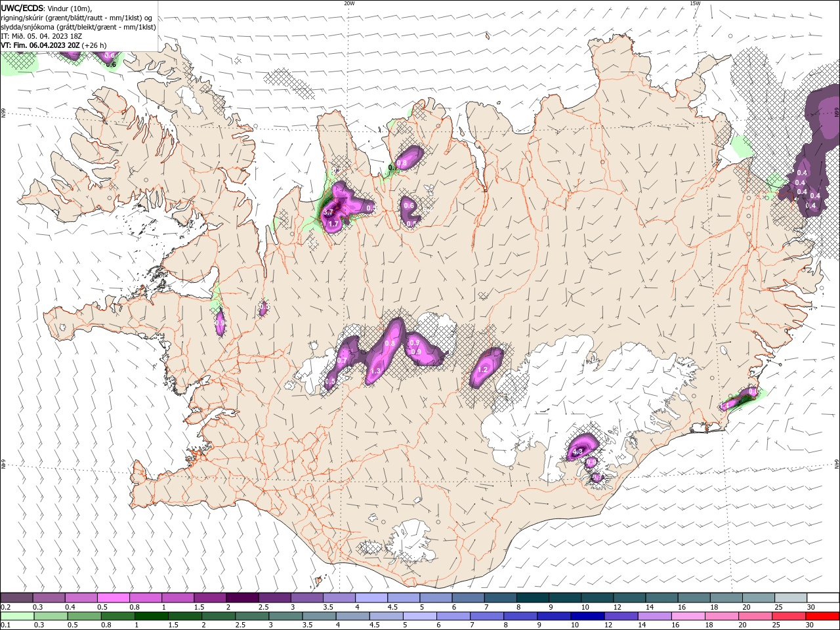Click the dark teal swatch labeled 8
The width and height of the screenshot is (840, 630).
tap(532, 598)
